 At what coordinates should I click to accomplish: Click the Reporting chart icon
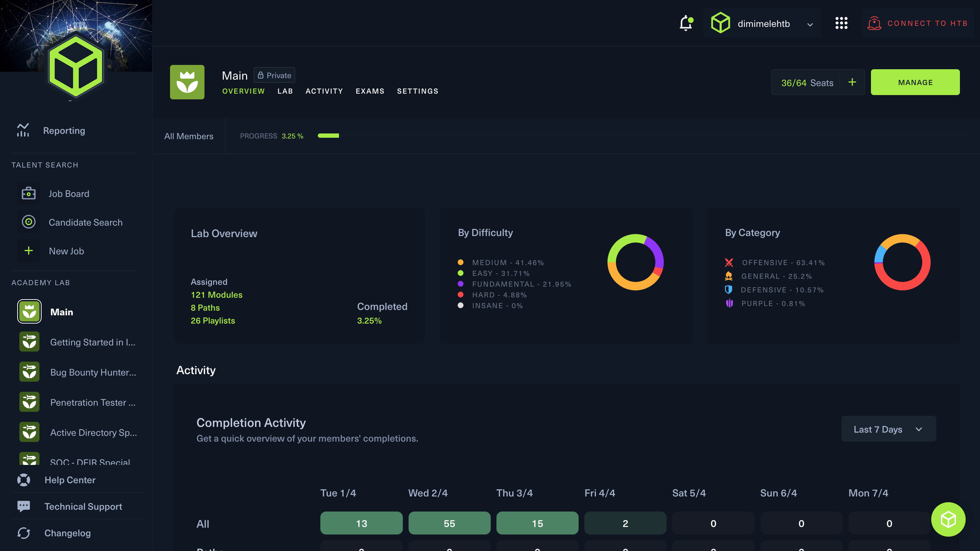click(23, 130)
